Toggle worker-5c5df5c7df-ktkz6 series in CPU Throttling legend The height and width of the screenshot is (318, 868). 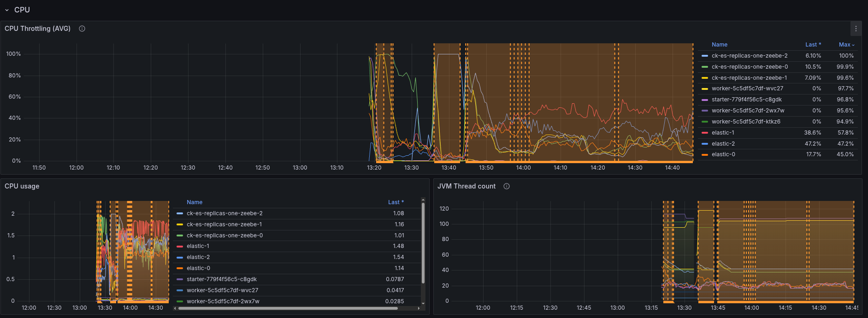pos(746,122)
